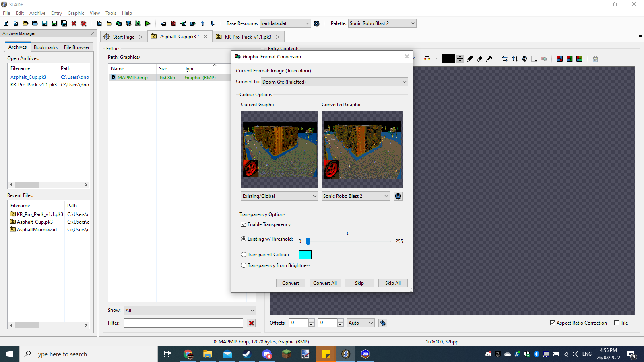Click the green Save As icon
This screenshot has height=362, width=644.
pos(54,23)
